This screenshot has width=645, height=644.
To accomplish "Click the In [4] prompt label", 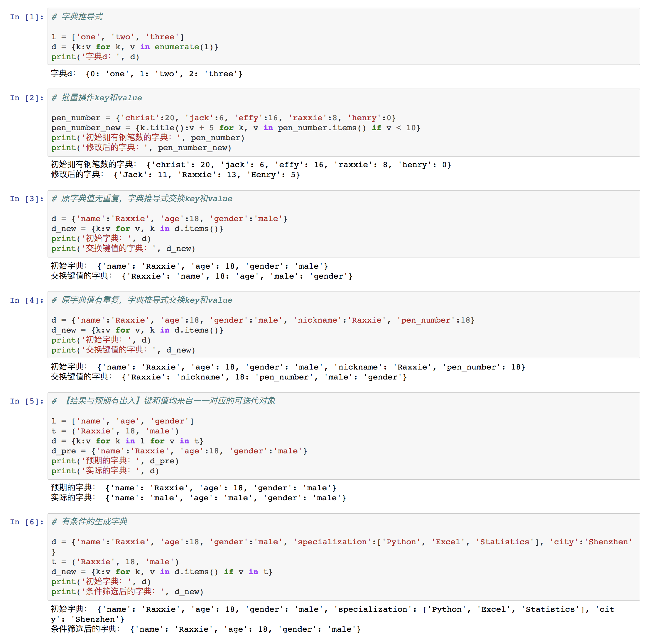I will click(26, 300).
